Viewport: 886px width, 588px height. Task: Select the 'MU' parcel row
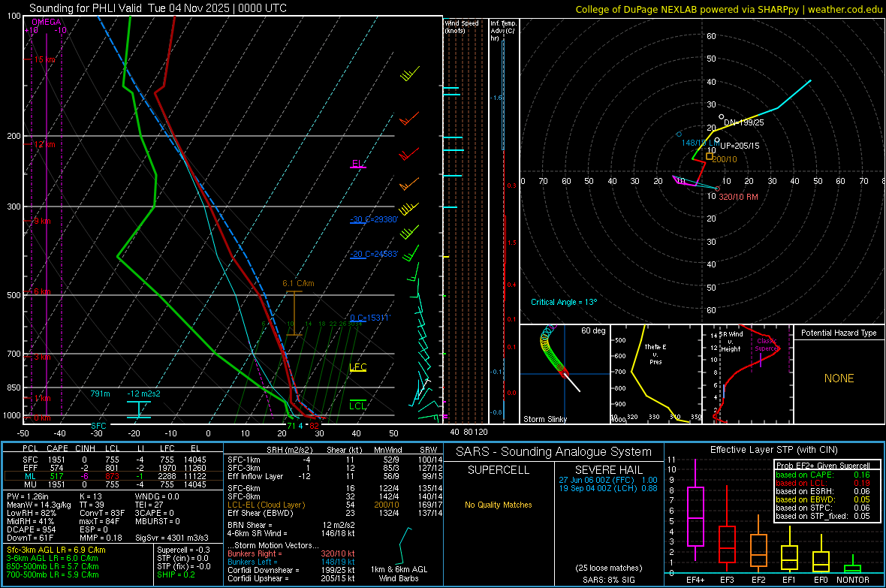pos(113,484)
